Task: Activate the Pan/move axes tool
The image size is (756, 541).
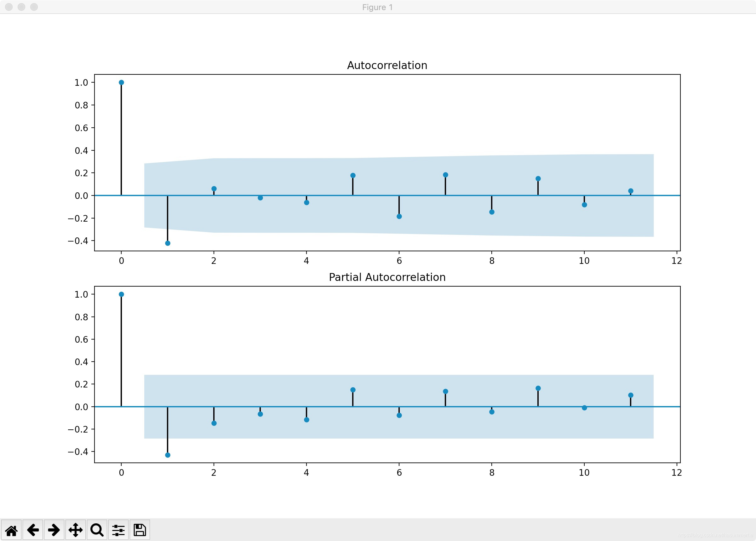Action: [x=76, y=530]
